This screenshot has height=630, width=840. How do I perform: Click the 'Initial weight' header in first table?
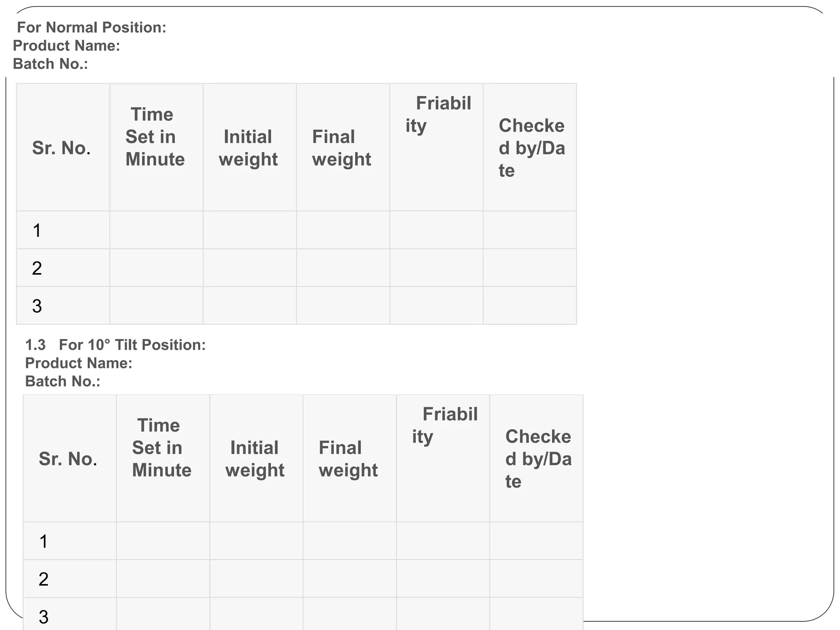coord(250,147)
